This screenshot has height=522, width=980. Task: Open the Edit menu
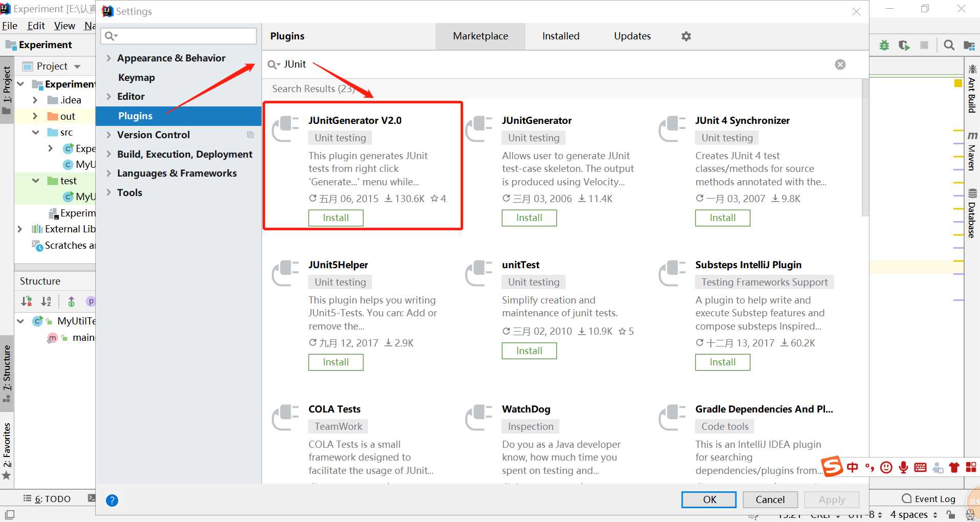pyautogui.click(x=36, y=26)
